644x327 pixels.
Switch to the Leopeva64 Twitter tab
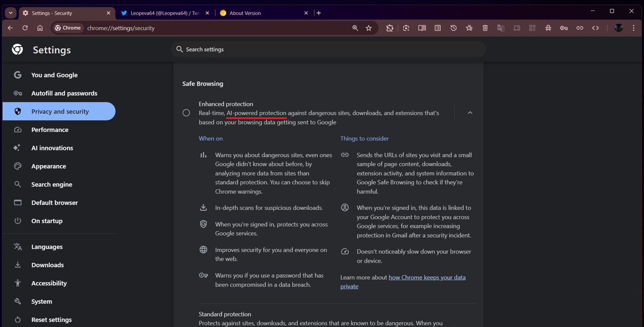coord(164,13)
